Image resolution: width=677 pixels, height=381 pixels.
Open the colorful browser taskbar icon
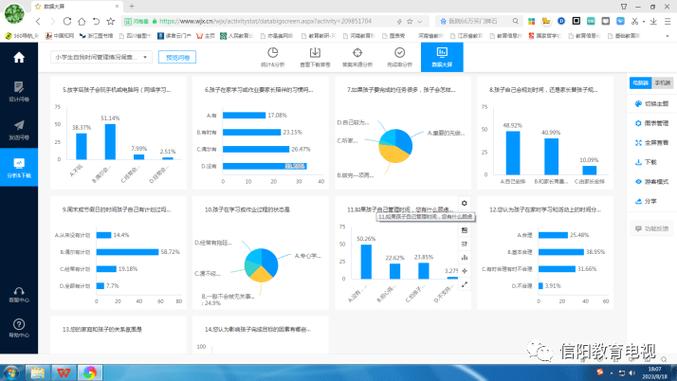click(90, 372)
